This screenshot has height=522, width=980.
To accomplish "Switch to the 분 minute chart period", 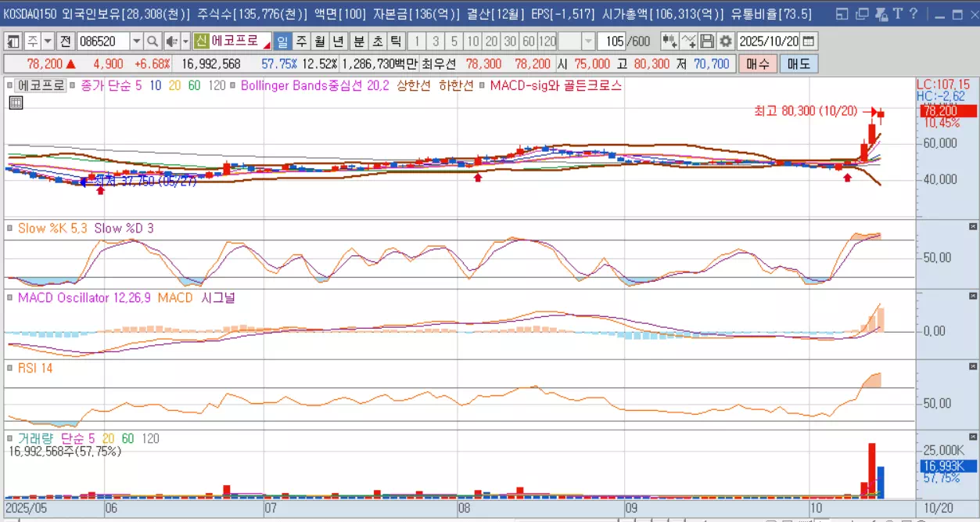I will coord(358,41).
